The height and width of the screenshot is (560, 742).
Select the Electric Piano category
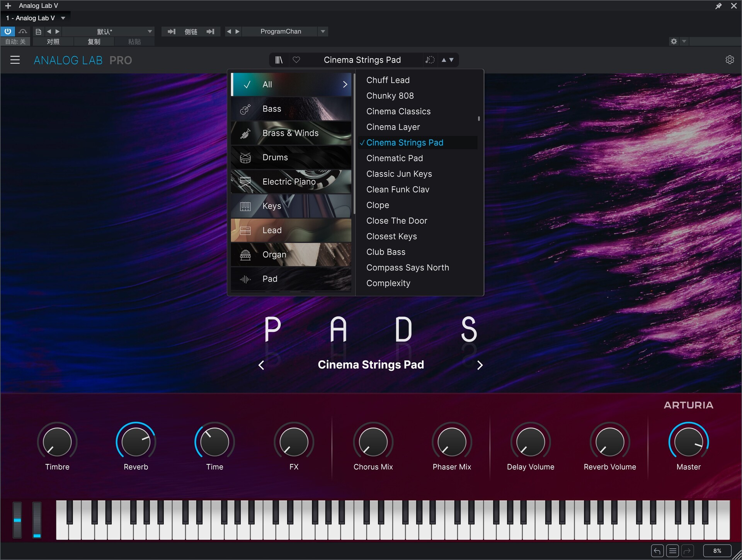pyautogui.click(x=291, y=182)
